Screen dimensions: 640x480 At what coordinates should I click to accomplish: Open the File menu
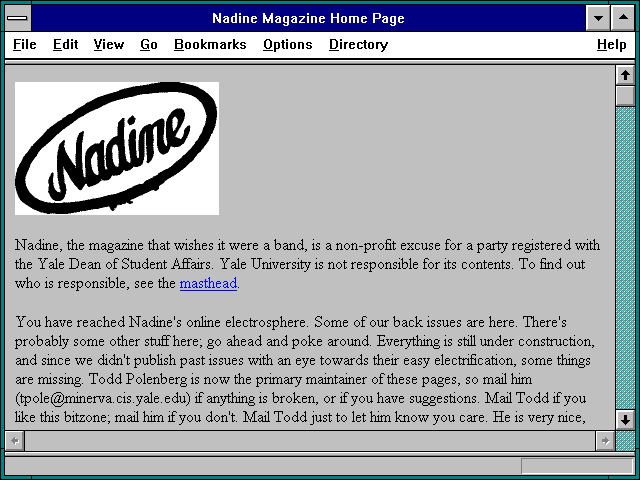(x=24, y=44)
